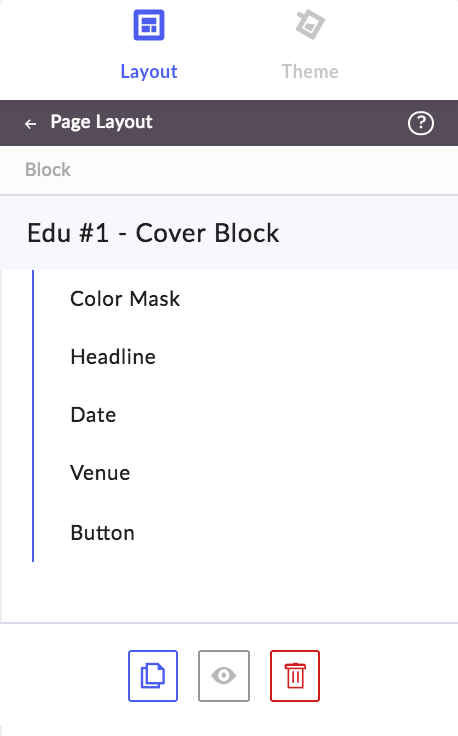This screenshot has width=458, height=736.
Task: Click the Page Layout header text
Action: (x=101, y=122)
